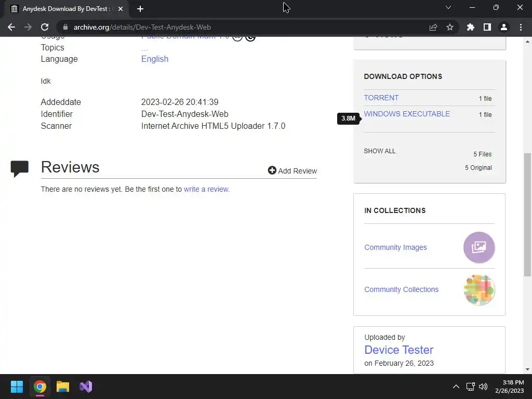Open the Device Tester uploader profile
This screenshot has width=532, height=399.
pyautogui.click(x=398, y=350)
